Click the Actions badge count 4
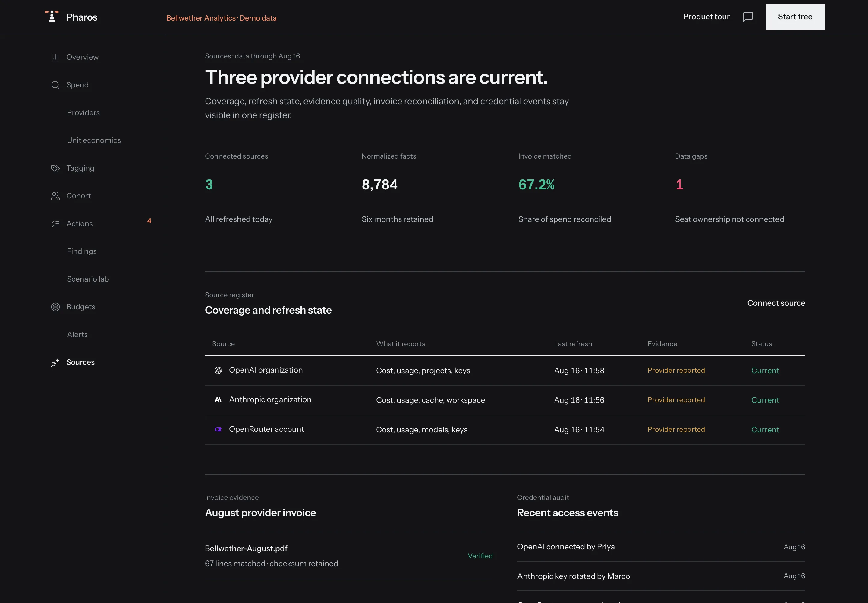The height and width of the screenshot is (603, 868). click(149, 221)
